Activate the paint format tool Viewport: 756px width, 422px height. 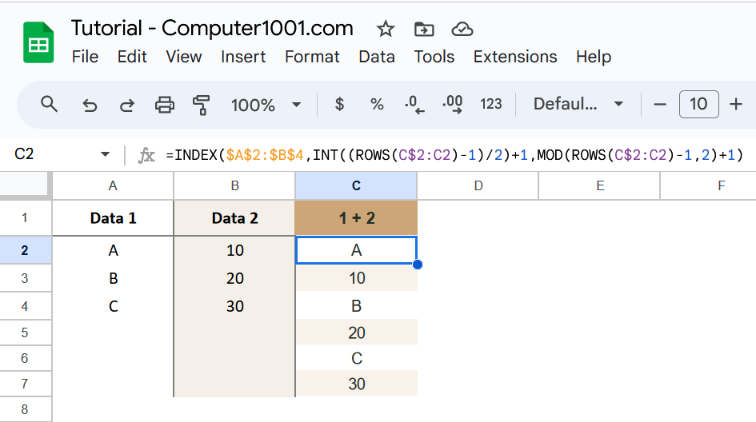[x=201, y=105]
